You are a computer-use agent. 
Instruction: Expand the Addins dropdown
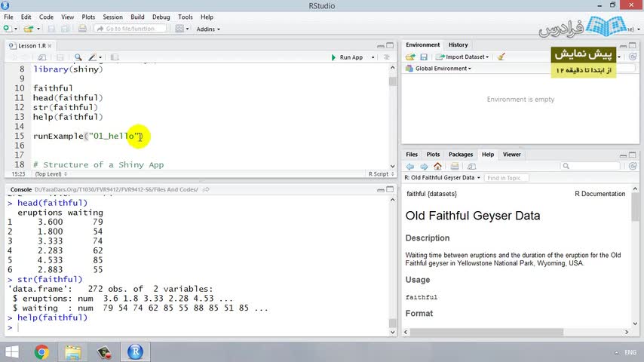[x=208, y=29]
